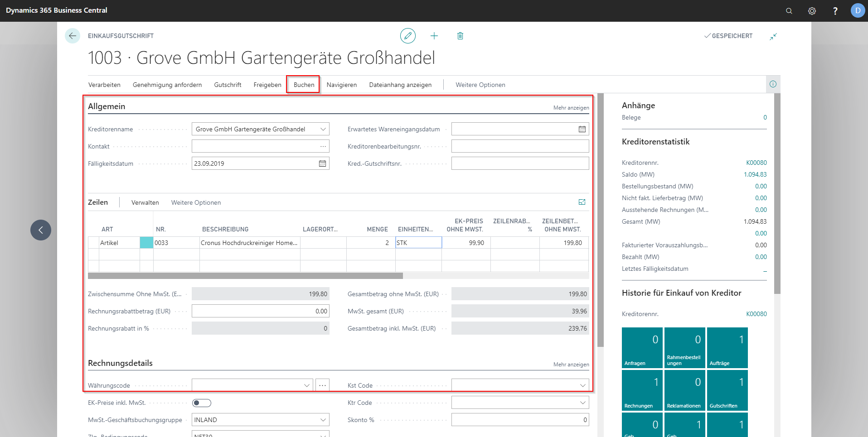
Task: Click the Kreditorenbearbeitungsnr. input field
Action: pos(520,146)
